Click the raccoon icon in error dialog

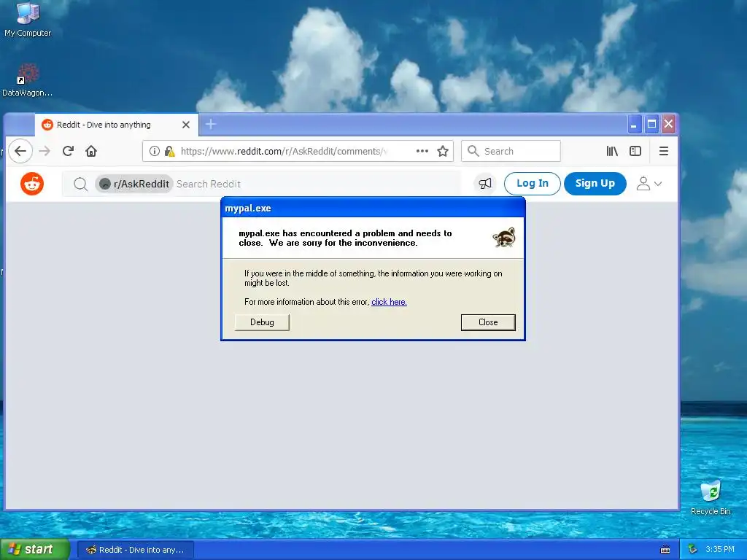[504, 237]
